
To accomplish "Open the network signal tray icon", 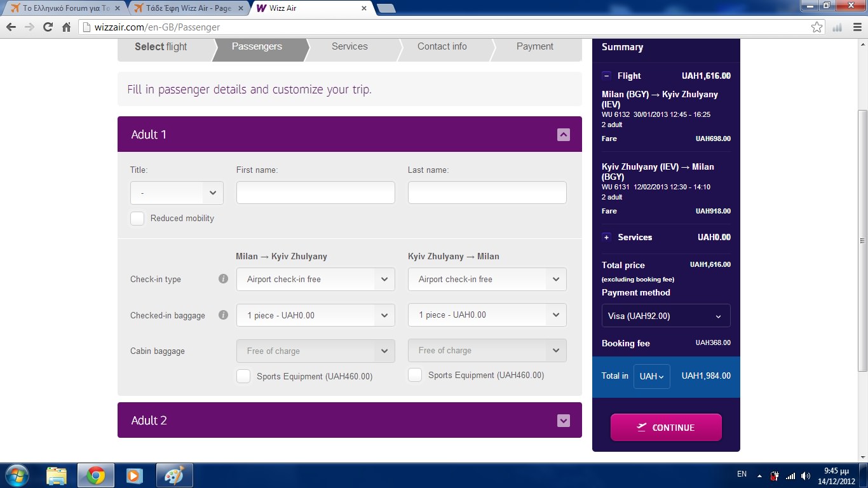I will tap(790, 475).
